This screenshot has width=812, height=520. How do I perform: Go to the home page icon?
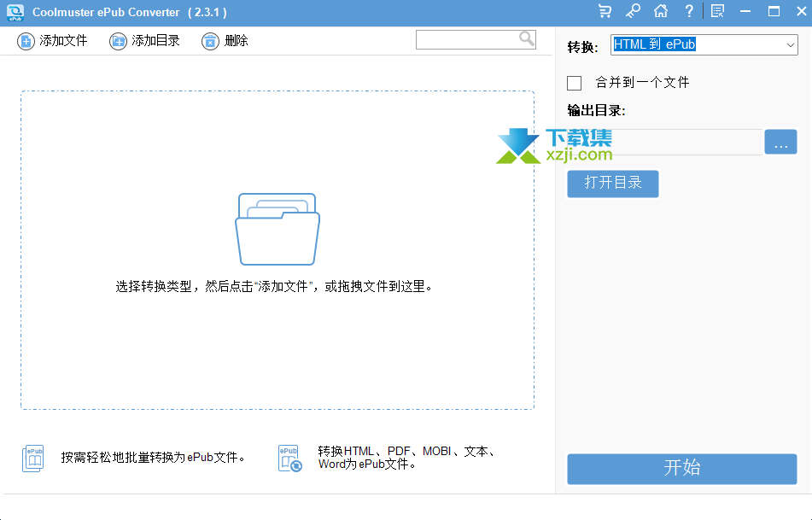pos(660,12)
